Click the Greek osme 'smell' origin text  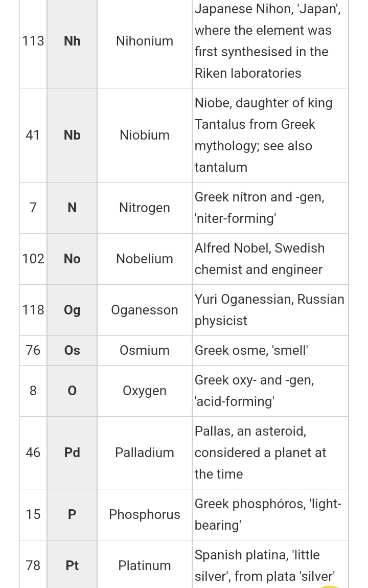[251, 350]
